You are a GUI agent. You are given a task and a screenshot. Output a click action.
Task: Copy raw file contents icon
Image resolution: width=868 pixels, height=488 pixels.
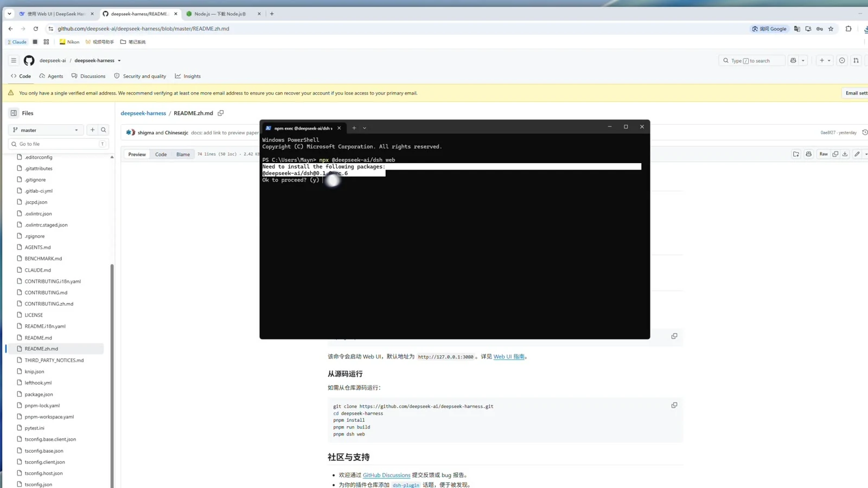point(835,154)
